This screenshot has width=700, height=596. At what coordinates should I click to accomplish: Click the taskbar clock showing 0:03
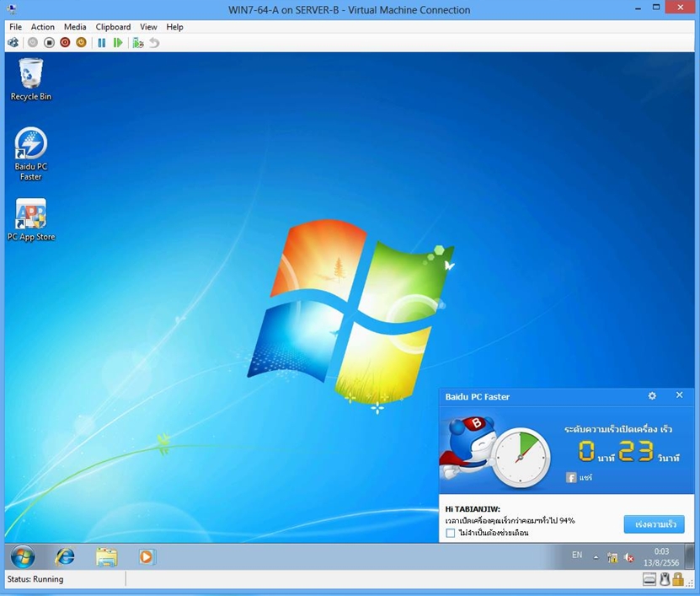pos(661,557)
